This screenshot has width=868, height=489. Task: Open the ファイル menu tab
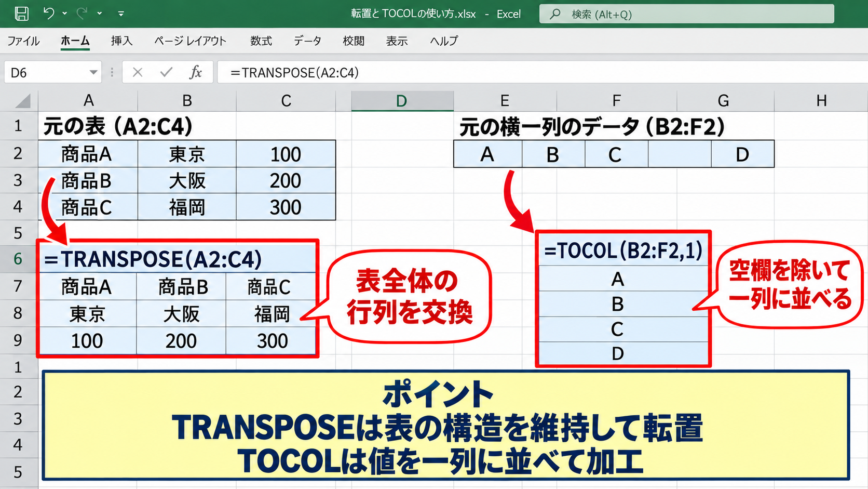(x=23, y=41)
